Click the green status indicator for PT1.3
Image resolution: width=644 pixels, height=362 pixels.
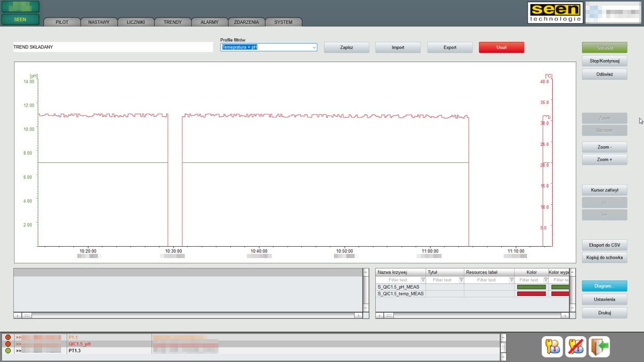coord(8,351)
